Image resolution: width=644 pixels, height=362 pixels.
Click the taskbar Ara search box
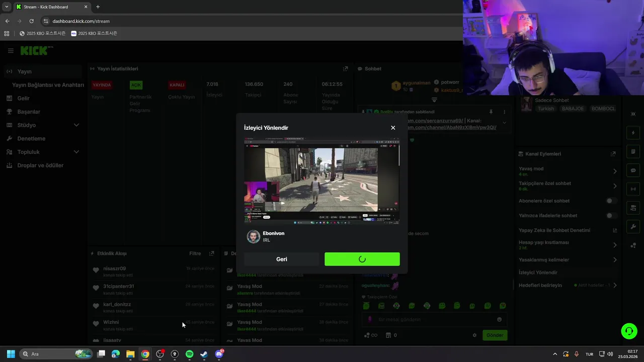[56, 354]
